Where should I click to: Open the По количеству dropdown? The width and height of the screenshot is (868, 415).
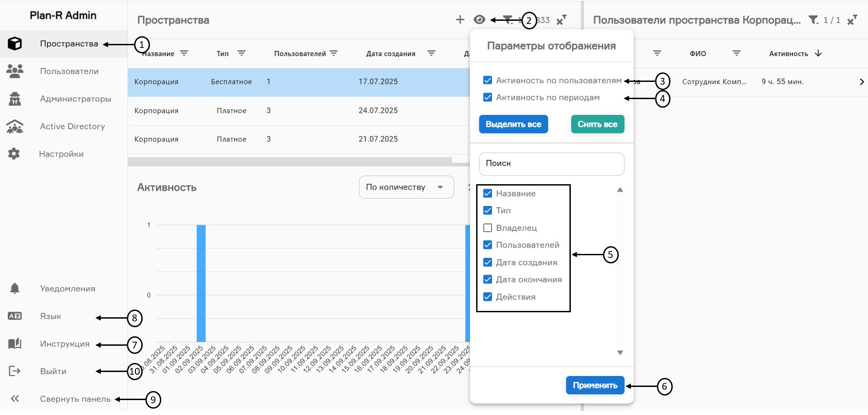point(406,187)
